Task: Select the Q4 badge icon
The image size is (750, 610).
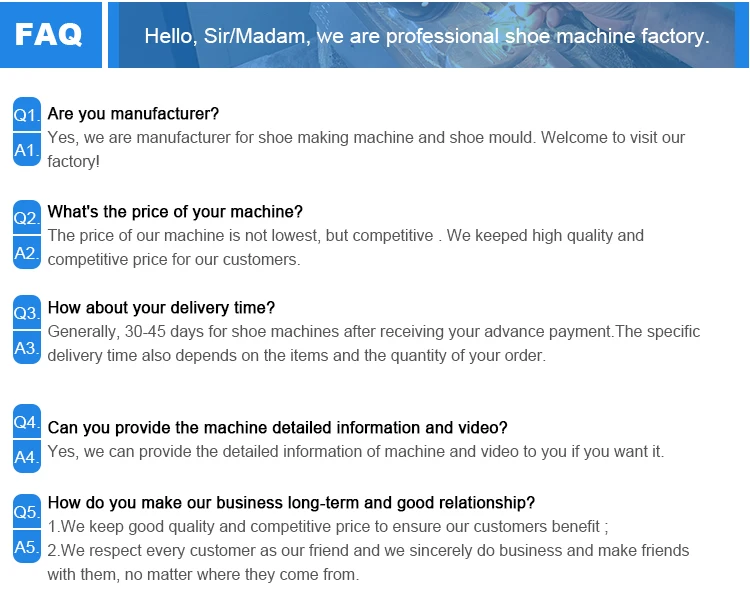Action: [26, 421]
